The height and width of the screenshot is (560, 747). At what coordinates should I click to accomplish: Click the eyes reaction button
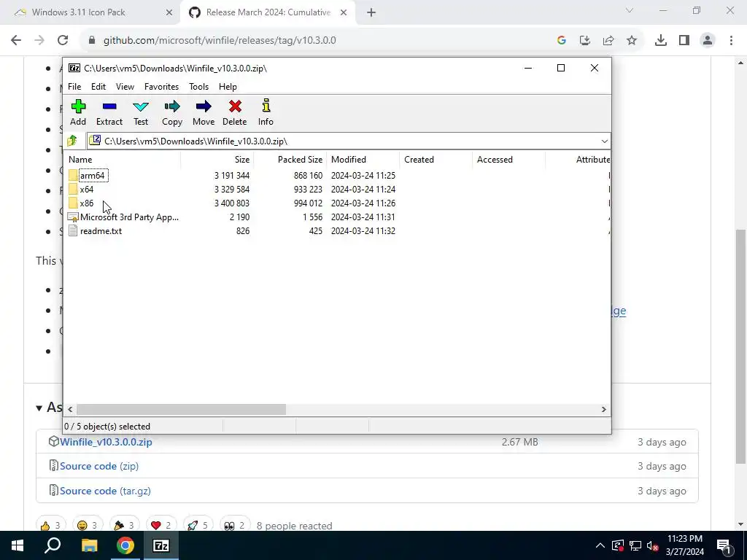click(x=236, y=526)
